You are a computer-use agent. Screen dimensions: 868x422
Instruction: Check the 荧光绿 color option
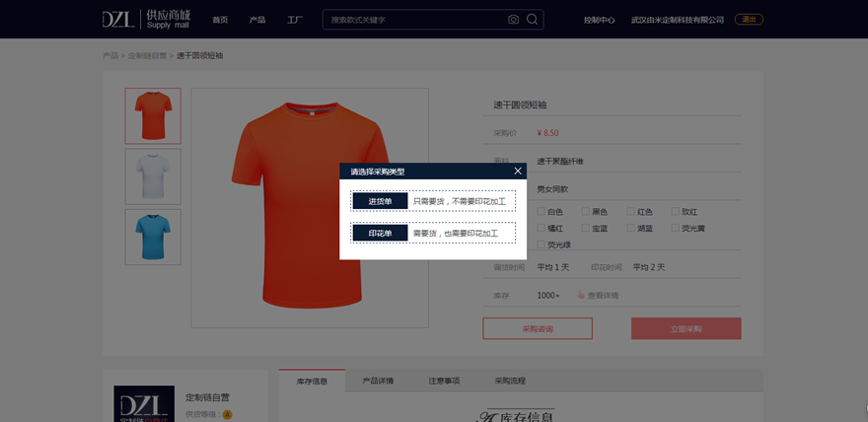click(x=541, y=245)
